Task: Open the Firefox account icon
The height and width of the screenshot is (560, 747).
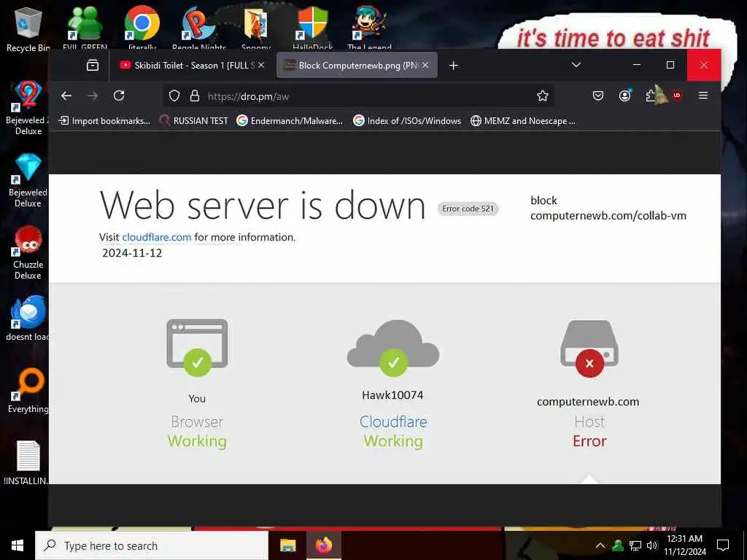Action: pos(624,96)
